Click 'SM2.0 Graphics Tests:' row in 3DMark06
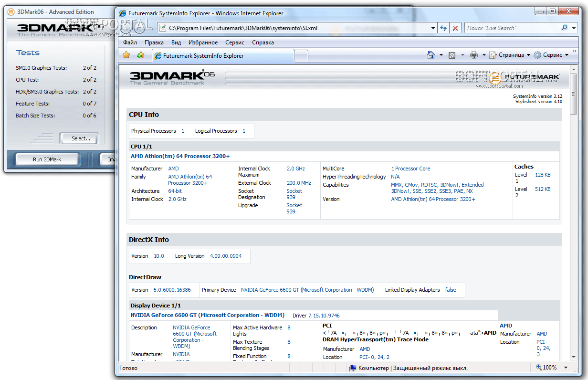The image size is (588, 380). pyautogui.click(x=56, y=68)
